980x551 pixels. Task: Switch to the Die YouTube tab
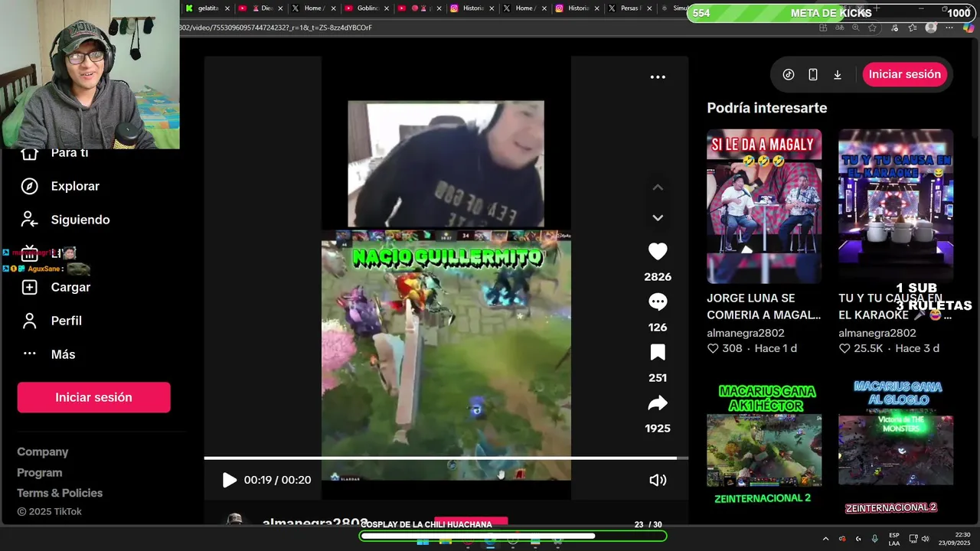(259, 8)
